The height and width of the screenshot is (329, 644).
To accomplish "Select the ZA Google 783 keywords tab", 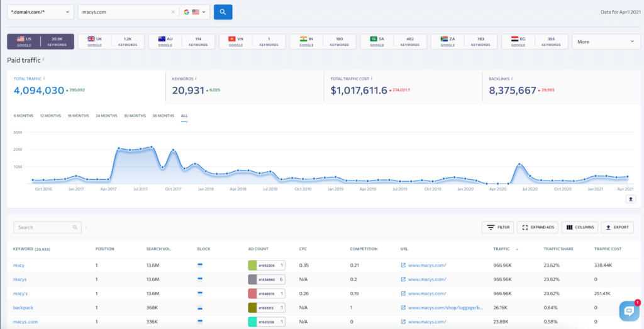I will 464,42.
